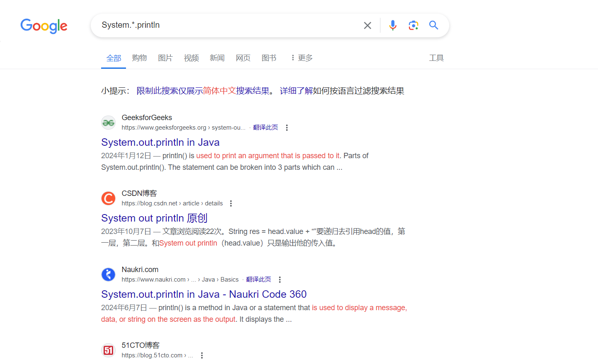Click the GeeksforGeeks site name
The height and width of the screenshot is (364, 598).
click(x=147, y=118)
